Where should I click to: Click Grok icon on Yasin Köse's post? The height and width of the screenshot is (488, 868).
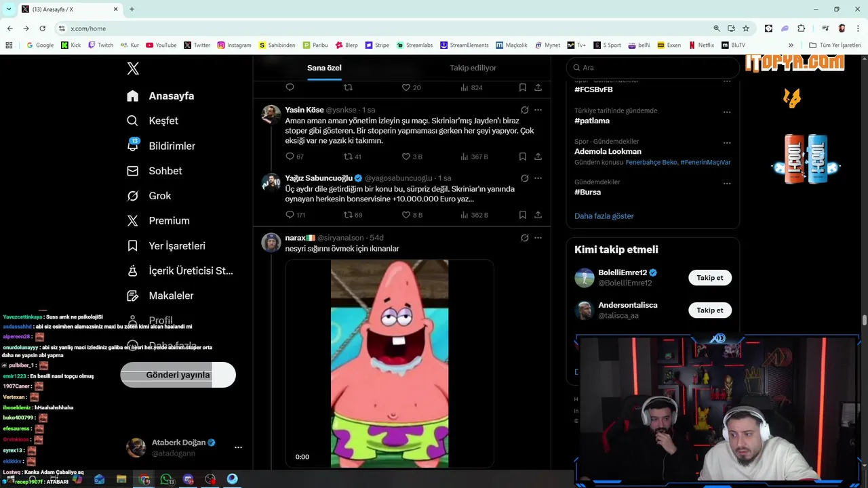524,110
